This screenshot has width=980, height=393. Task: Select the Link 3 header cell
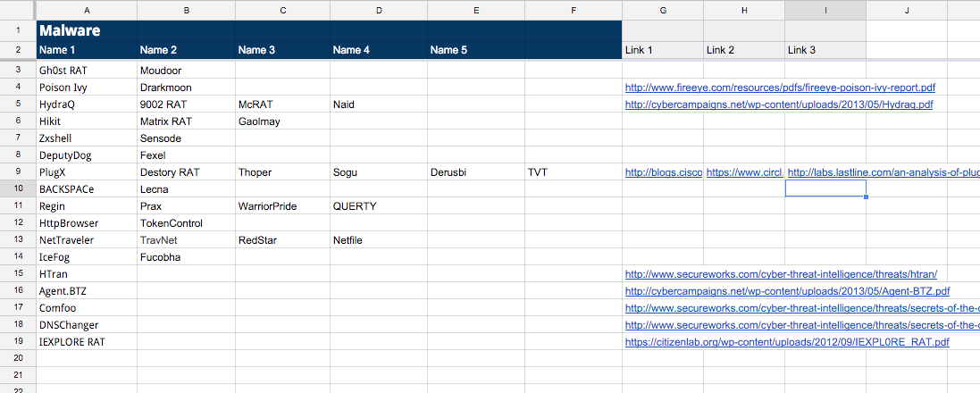coord(825,50)
